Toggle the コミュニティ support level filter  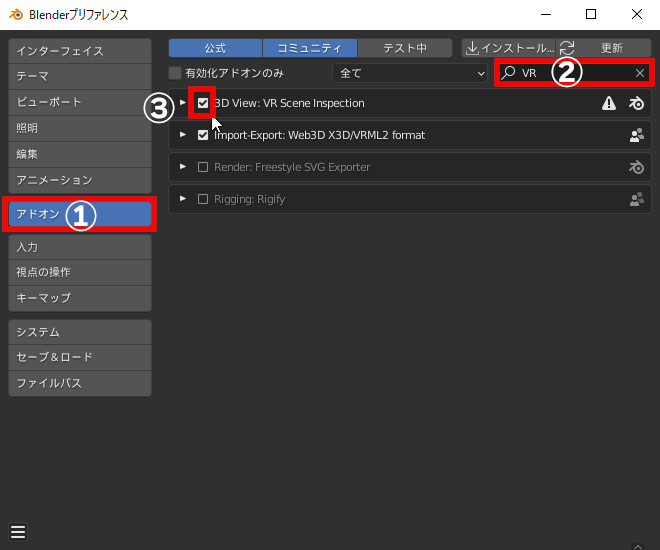pos(310,48)
